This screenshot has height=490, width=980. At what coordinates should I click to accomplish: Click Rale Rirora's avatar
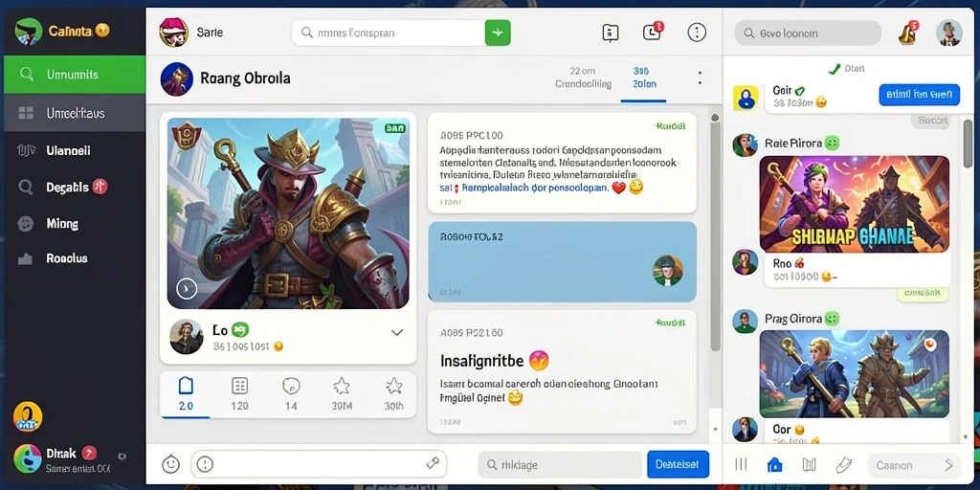pyautogui.click(x=745, y=145)
